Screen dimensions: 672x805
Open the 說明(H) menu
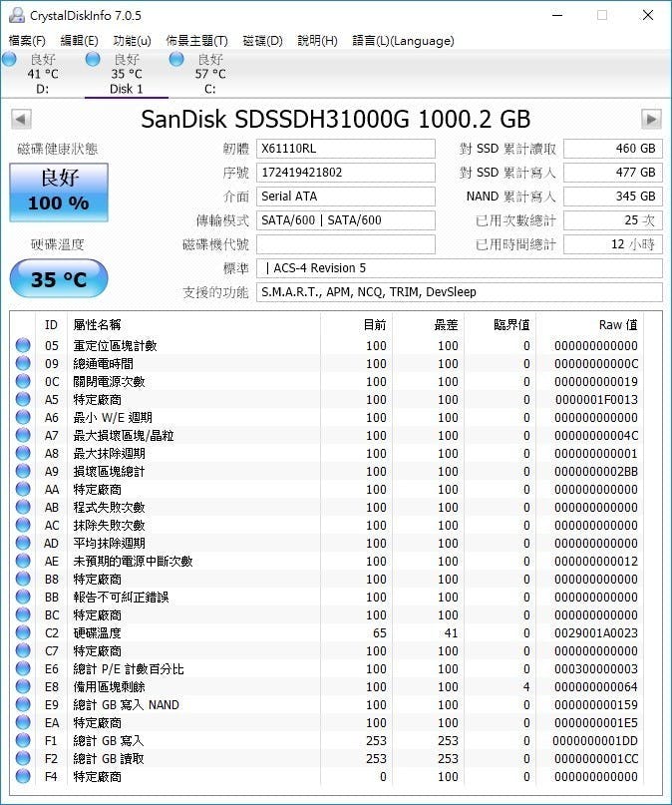click(x=317, y=41)
